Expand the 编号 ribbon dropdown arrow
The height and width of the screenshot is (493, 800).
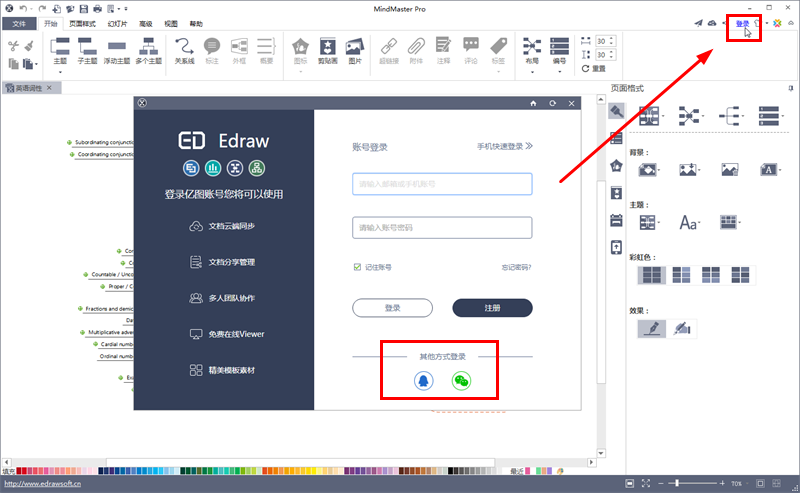[x=560, y=72]
